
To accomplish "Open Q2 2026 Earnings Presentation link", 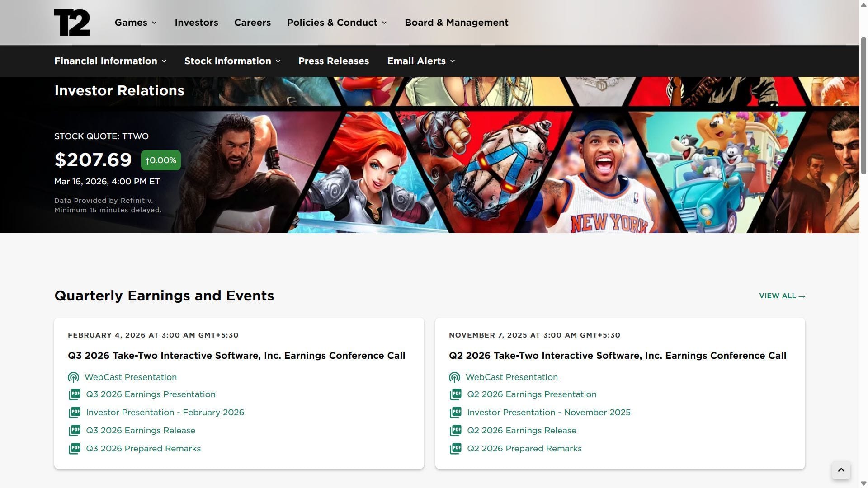I will [x=532, y=394].
